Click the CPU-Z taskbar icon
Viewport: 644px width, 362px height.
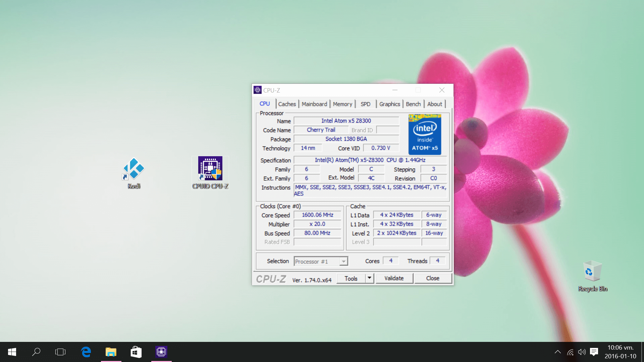[x=161, y=352]
